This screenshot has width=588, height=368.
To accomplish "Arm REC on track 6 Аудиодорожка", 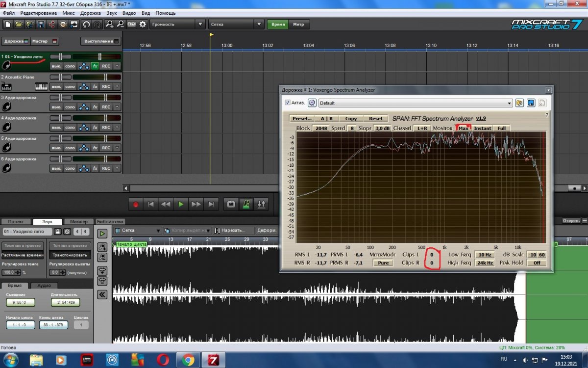I will coord(106,169).
